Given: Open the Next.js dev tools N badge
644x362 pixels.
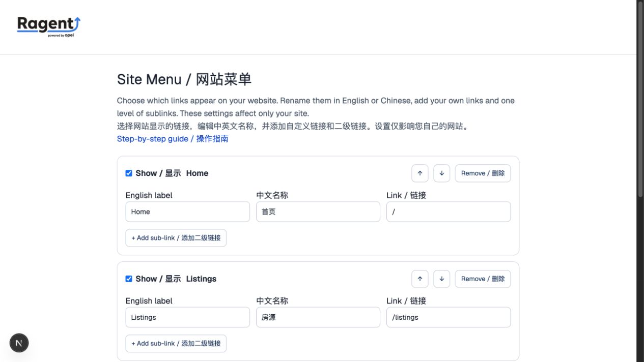Looking at the screenshot, I should coord(19,343).
